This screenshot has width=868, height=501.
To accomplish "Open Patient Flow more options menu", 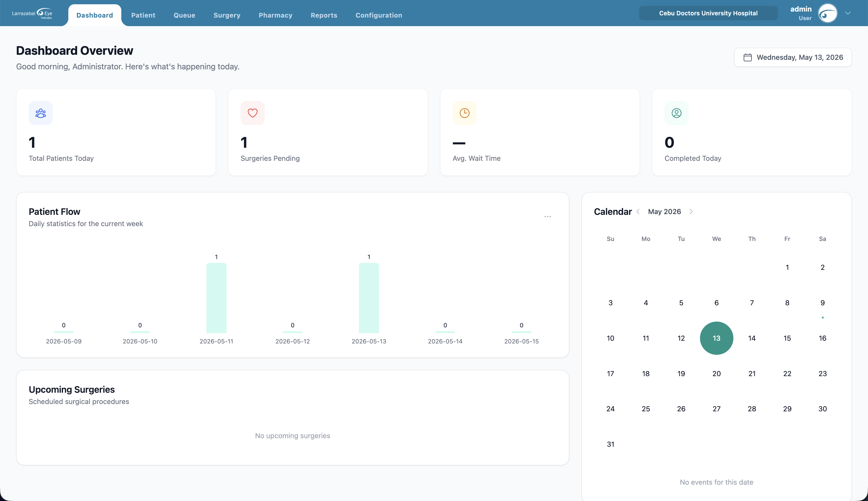I will [x=548, y=216].
